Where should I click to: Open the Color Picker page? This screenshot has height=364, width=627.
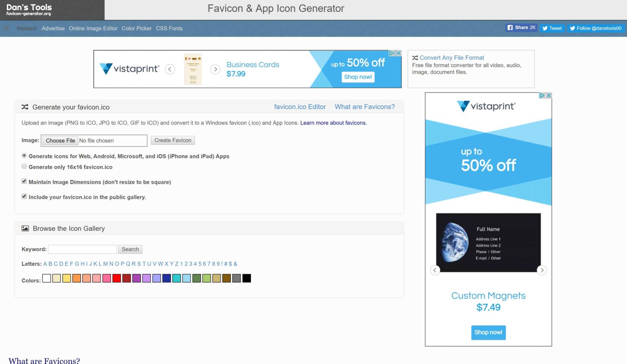(137, 28)
